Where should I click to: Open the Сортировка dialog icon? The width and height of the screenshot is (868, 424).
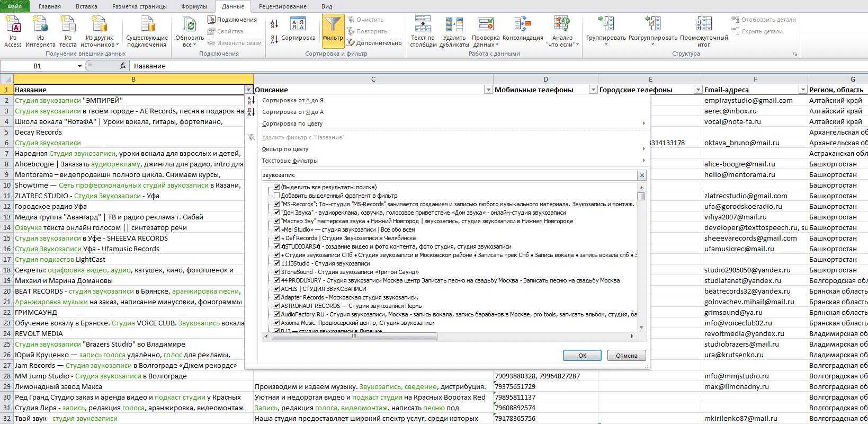pos(298,24)
